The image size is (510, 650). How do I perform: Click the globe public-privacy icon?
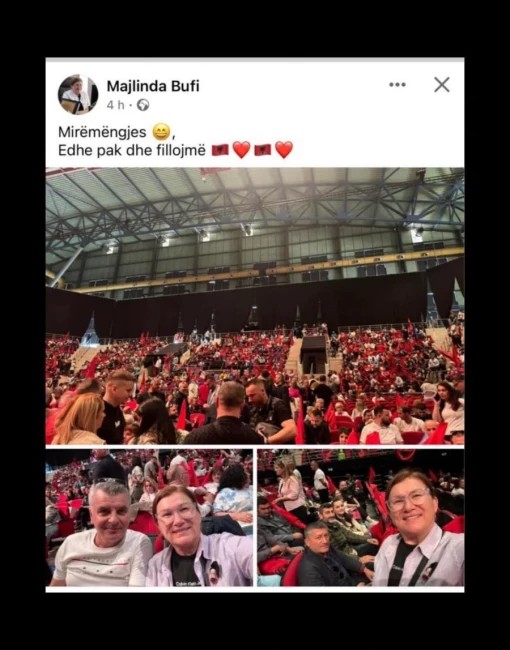tap(143, 105)
